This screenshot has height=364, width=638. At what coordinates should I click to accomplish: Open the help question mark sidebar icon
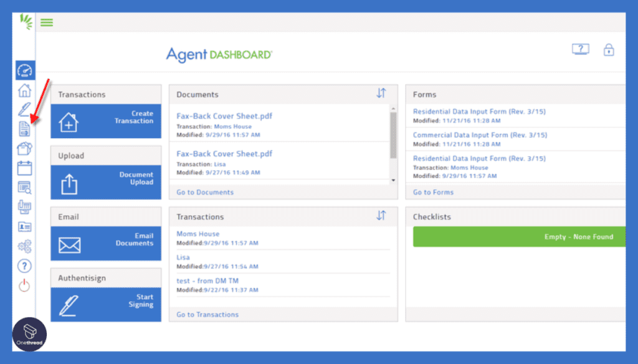pyautogui.click(x=24, y=266)
